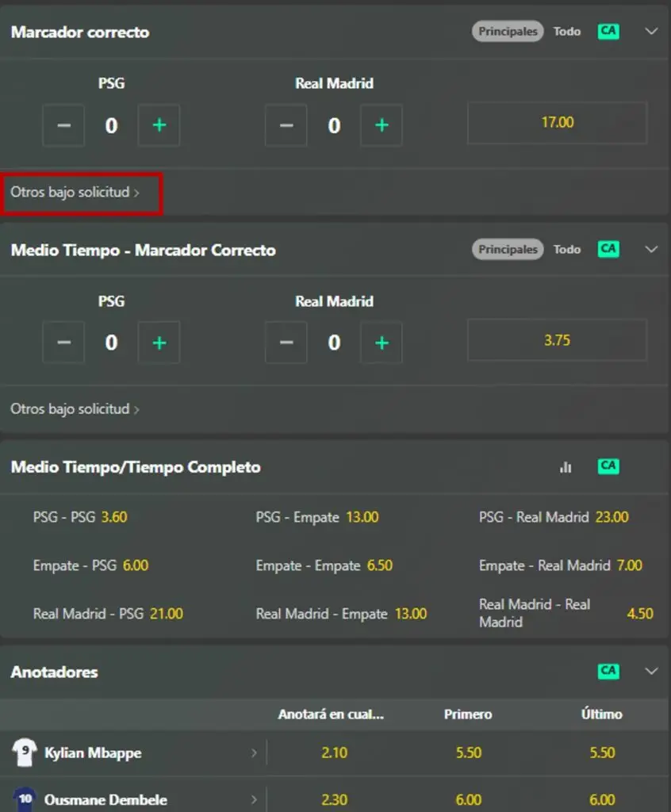Open Otros bajo solicitud under Marcador correcto
671x812 pixels.
[x=75, y=193]
